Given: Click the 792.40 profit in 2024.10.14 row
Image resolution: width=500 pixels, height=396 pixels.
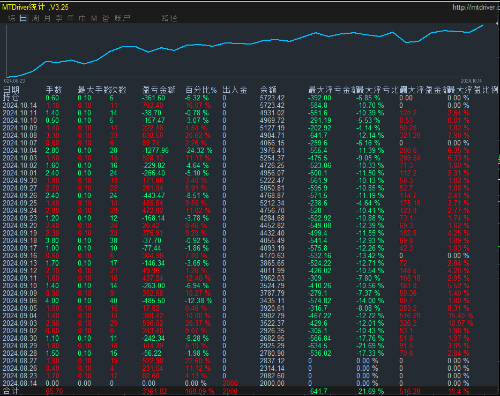Looking at the screenshot, I should coord(153,105).
